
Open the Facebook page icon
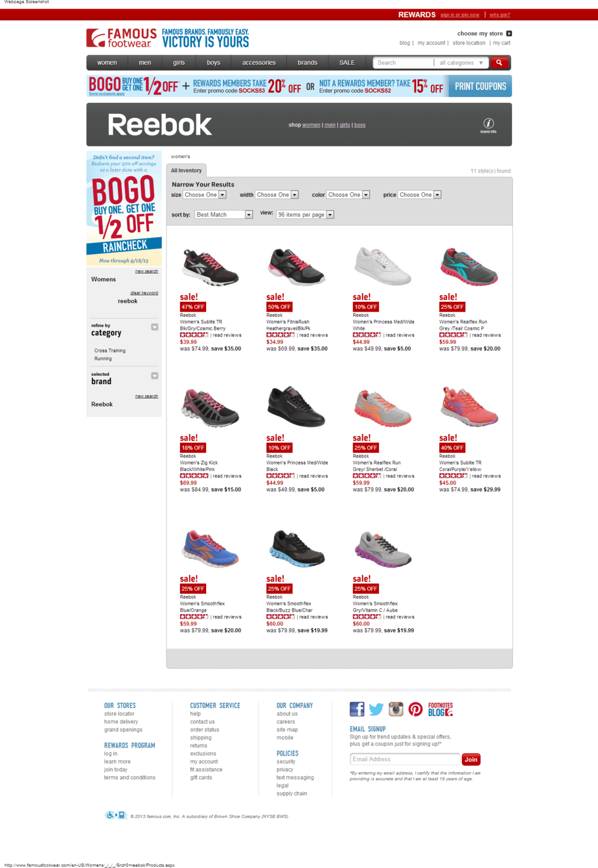click(357, 709)
